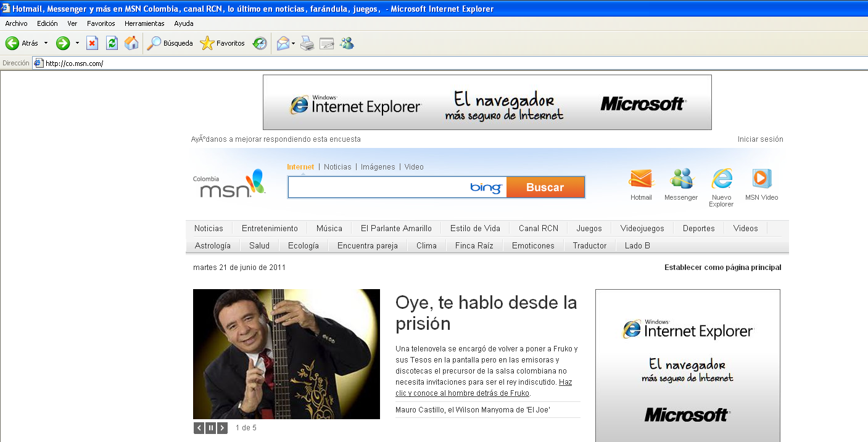Open the mail icon dropdown arrow
Image resolution: width=868 pixels, height=442 pixels.
(292, 43)
